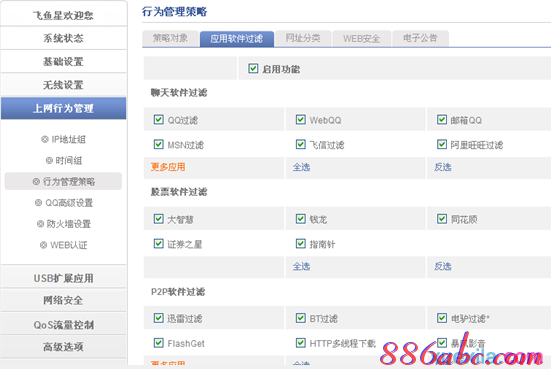The height and width of the screenshot is (369, 551).
Task: Uncheck the WebQQ checkbox
Action: pyautogui.click(x=300, y=119)
